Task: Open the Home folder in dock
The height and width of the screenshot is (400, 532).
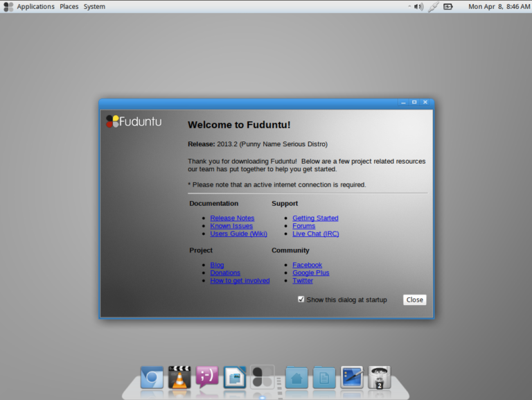Action: point(296,377)
